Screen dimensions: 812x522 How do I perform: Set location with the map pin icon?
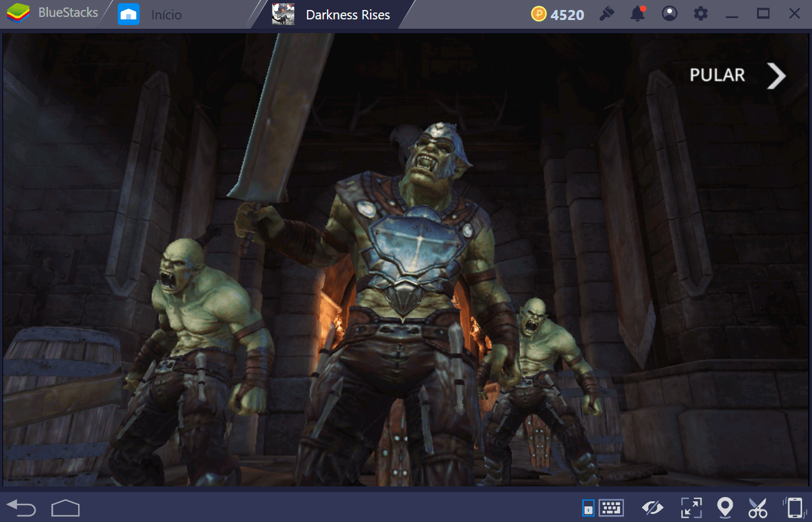pos(724,508)
